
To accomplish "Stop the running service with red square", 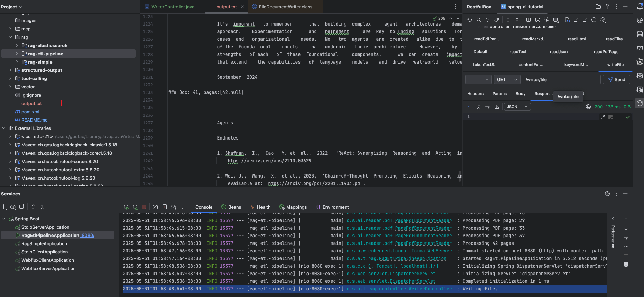I will coord(144,207).
